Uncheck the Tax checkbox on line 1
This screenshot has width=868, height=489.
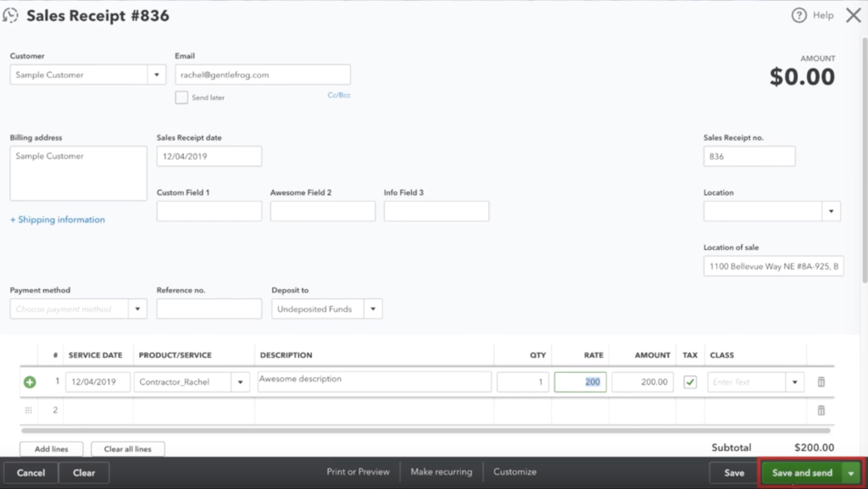click(x=690, y=382)
